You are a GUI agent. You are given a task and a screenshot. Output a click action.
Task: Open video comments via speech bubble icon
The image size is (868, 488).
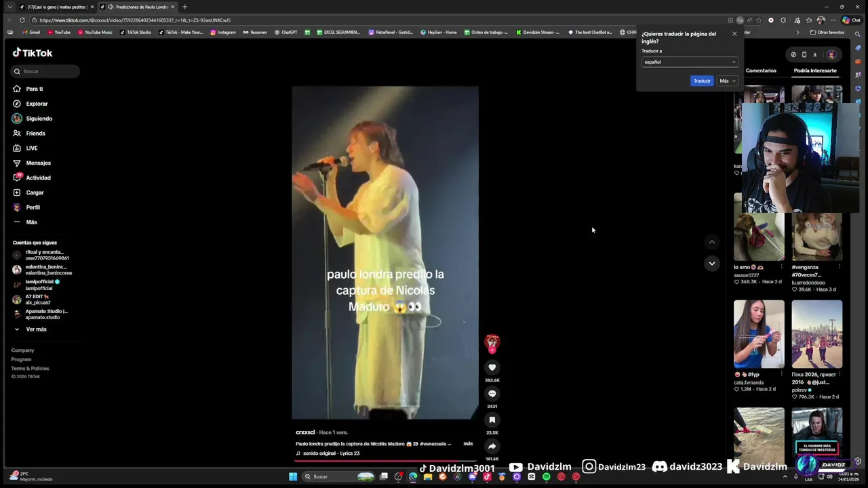tap(492, 394)
